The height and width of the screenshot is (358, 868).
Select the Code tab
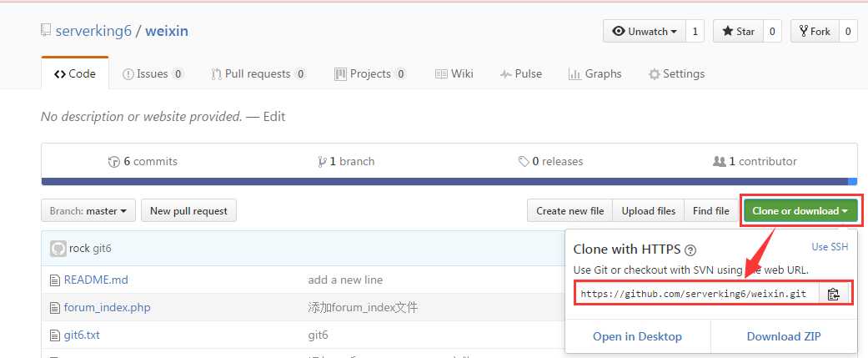pos(75,73)
